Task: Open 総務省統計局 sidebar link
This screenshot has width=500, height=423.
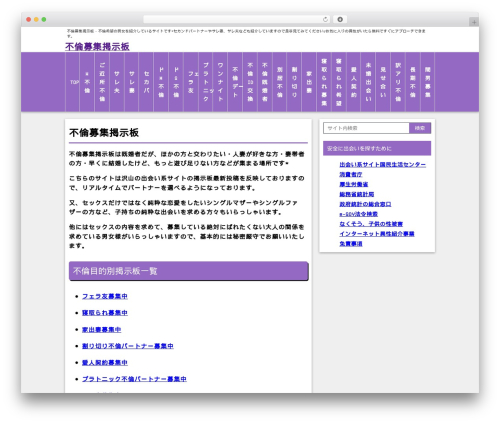Action: click(357, 194)
